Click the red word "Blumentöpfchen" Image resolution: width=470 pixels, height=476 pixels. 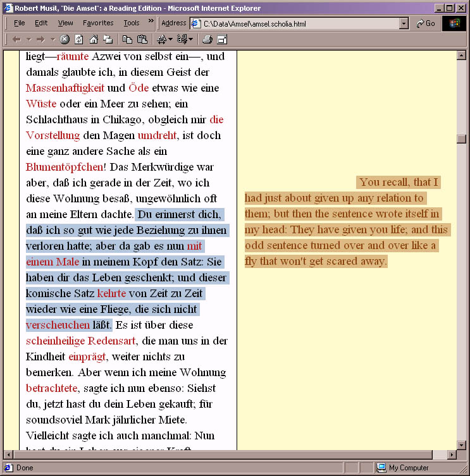pos(65,167)
